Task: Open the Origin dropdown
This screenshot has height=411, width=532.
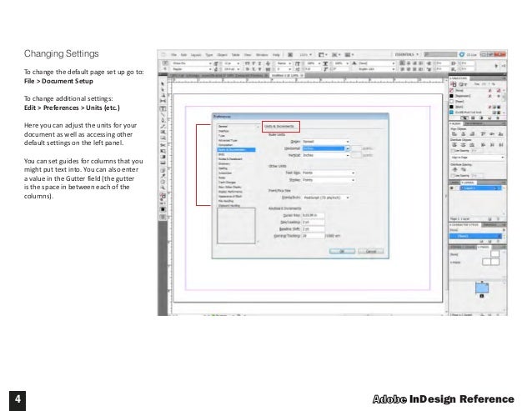Action: click(325, 142)
